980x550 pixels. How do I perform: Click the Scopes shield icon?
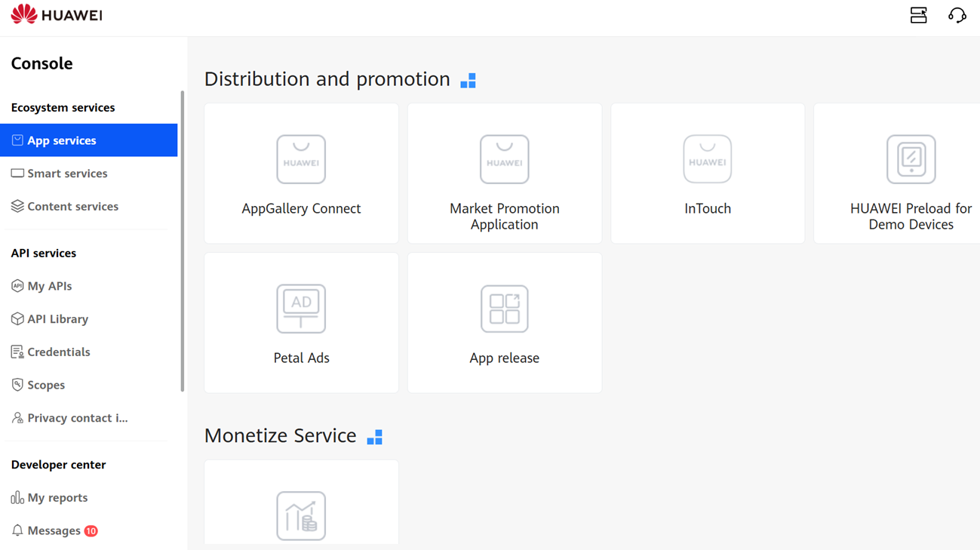(17, 385)
